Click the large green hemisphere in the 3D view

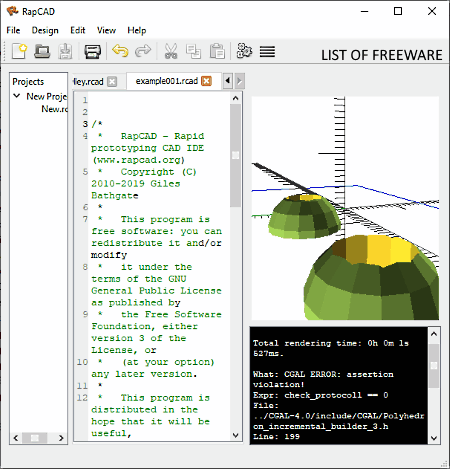click(372, 277)
